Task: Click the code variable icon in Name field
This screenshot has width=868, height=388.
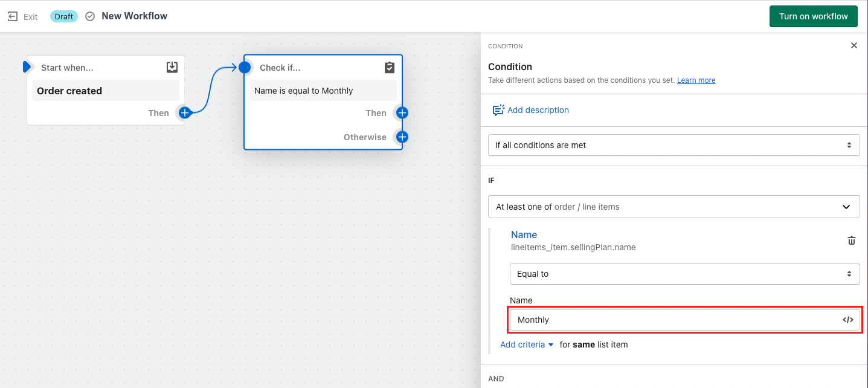Action: (848, 320)
